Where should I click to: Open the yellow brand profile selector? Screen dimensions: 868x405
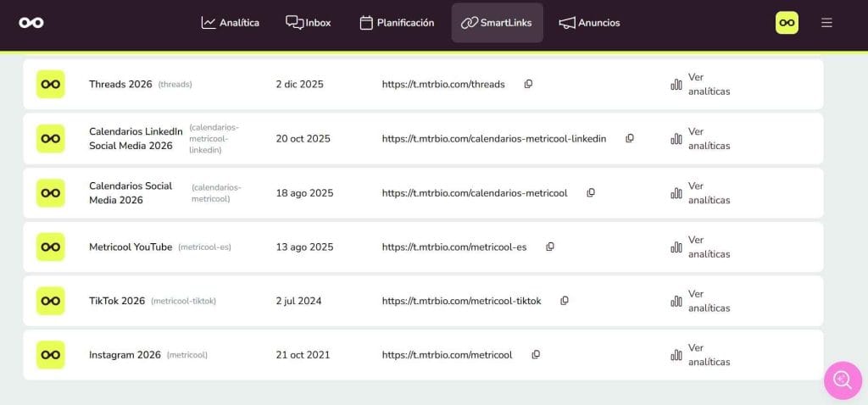787,23
